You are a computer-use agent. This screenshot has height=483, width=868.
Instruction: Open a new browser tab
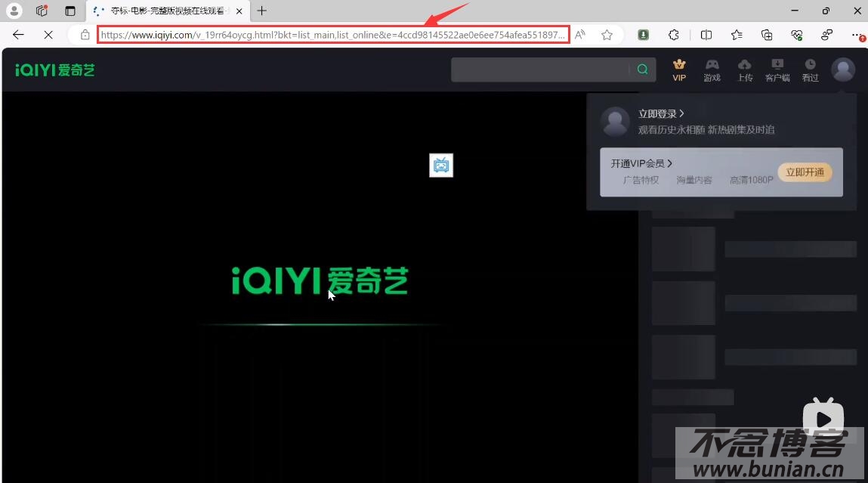[x=261, y=11]
